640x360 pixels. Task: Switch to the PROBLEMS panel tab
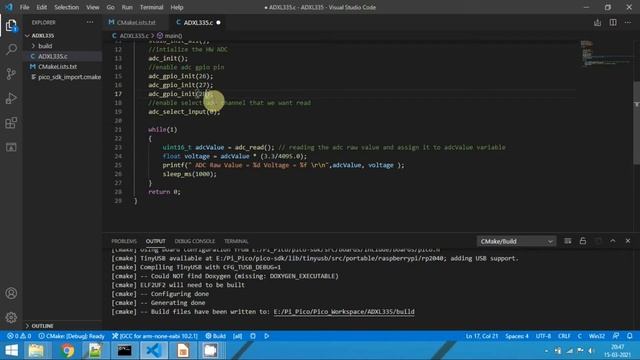[x=124, y=241]
